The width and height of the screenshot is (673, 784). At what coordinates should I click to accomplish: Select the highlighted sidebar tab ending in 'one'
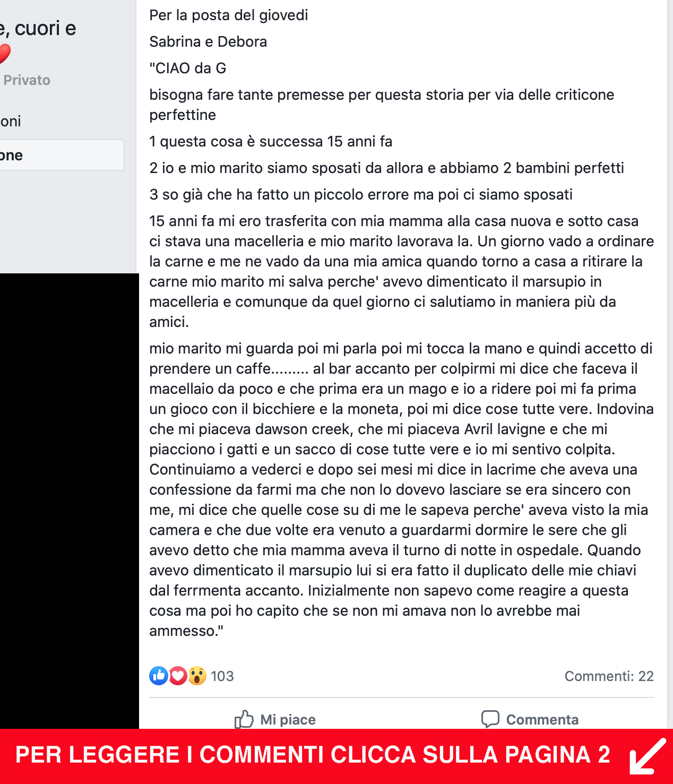[x=62, y=155]
